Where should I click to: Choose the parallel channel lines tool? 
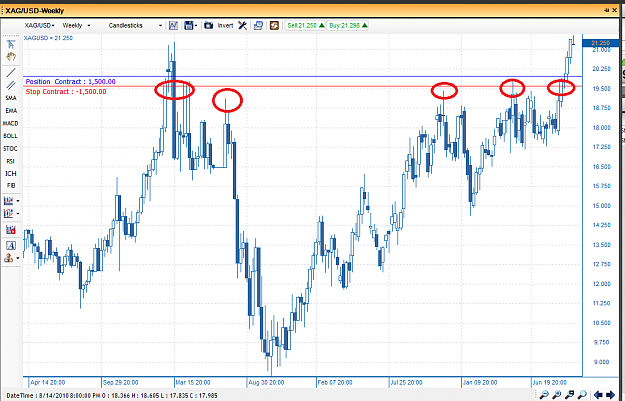pyautogui.click(x=11, y=85)
